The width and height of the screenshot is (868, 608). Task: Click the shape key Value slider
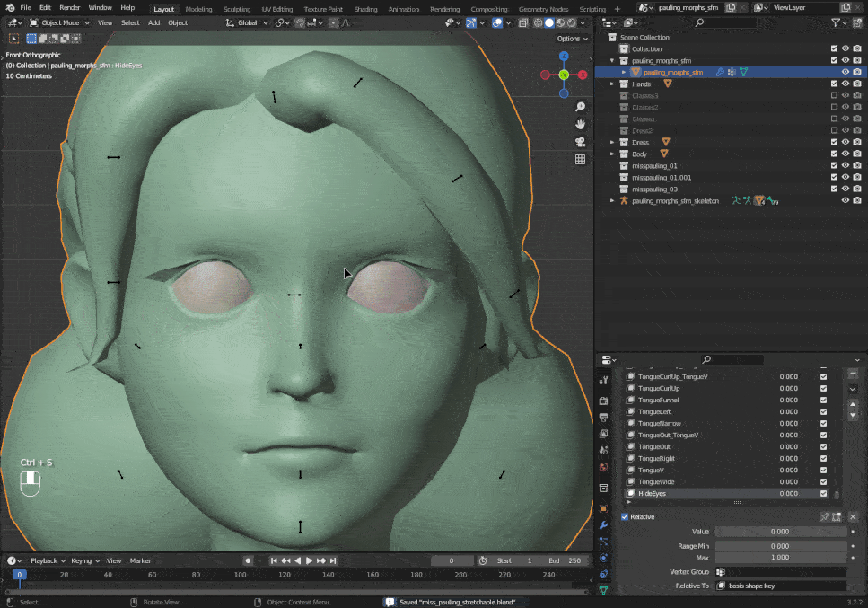tap(779, 532)
